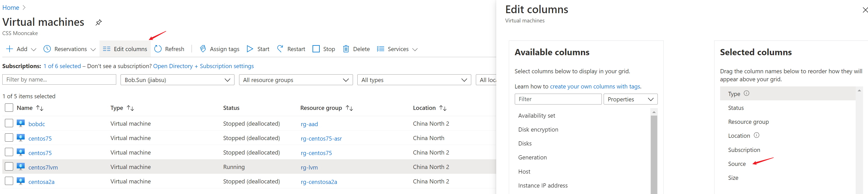
Task: Click the Delete trash icon
Action: (346, 49)
